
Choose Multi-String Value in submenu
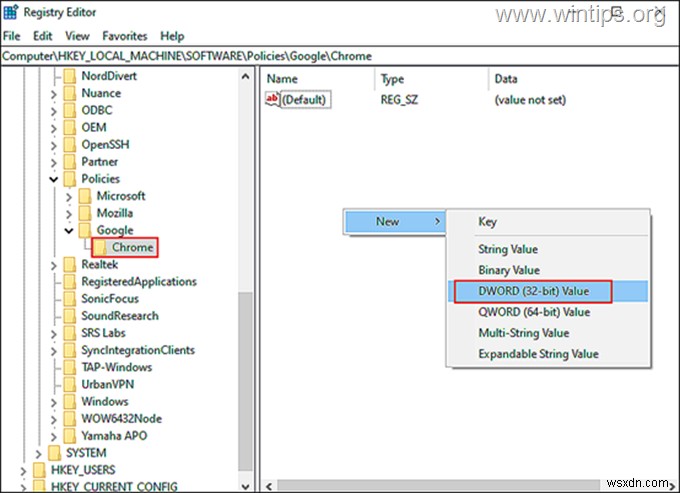point(548,333)
